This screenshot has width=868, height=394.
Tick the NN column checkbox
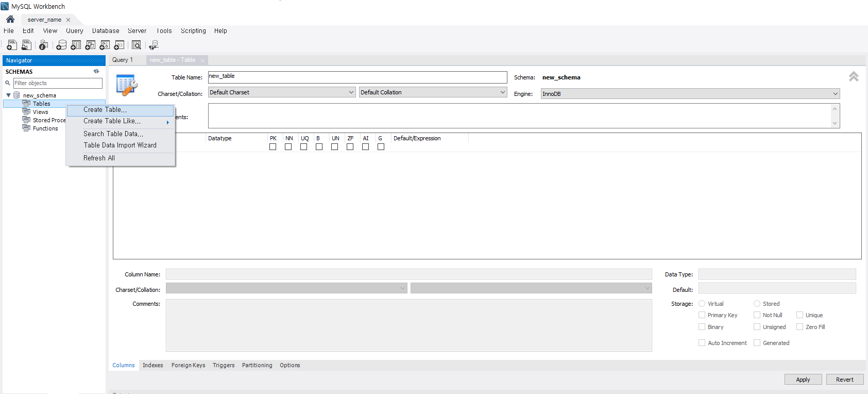point(288,147)
